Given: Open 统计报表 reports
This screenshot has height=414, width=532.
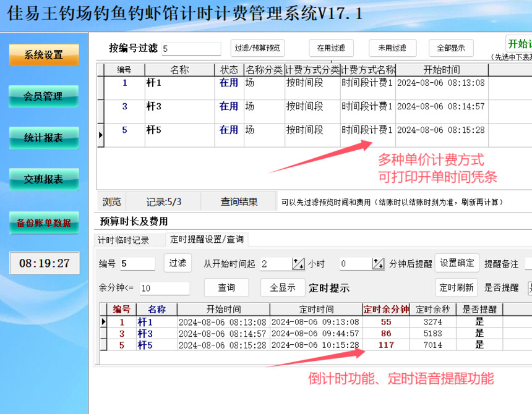Looking at the screenshot, I should click(44, 138).
